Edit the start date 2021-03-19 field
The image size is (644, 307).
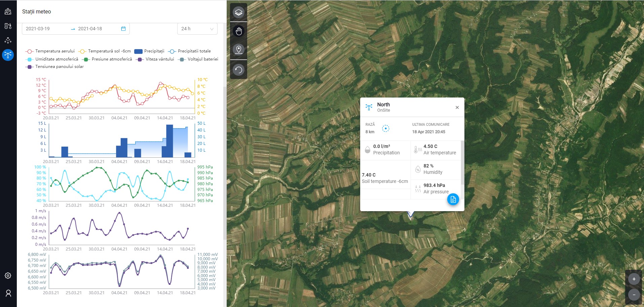[38, 29]
